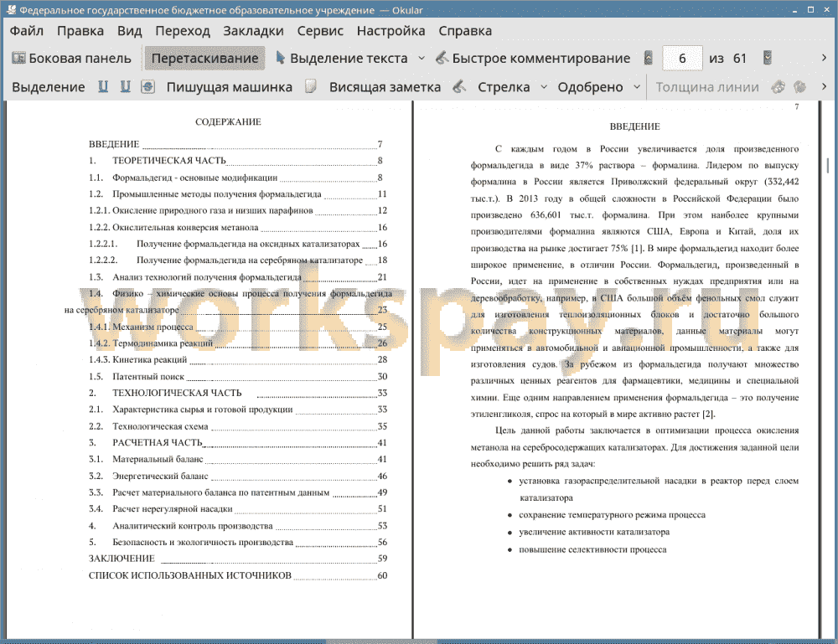Viewport: 838px width, 644px height.
Task: Open the Файл menu
Action: click(27, 31)
